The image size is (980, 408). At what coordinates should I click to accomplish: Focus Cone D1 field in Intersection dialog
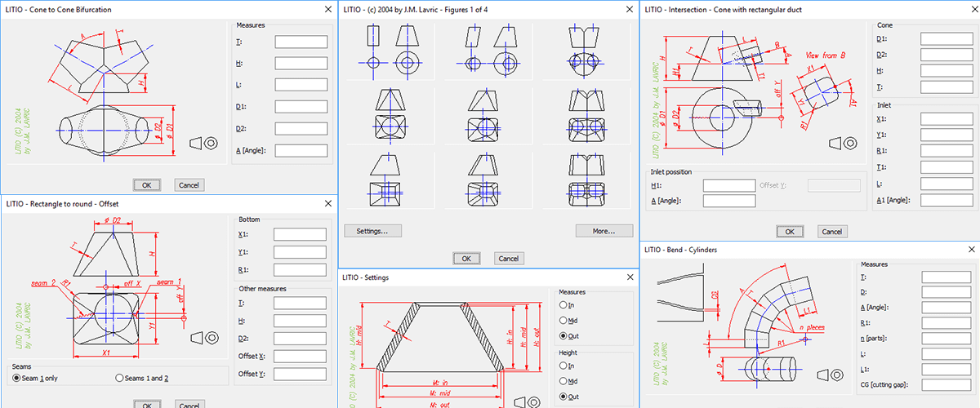tap(946, 39)
